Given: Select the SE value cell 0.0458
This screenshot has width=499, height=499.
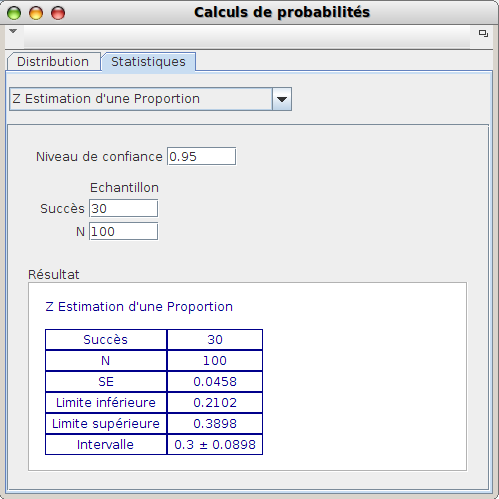Looking at the screenshot, I should 215,382.
